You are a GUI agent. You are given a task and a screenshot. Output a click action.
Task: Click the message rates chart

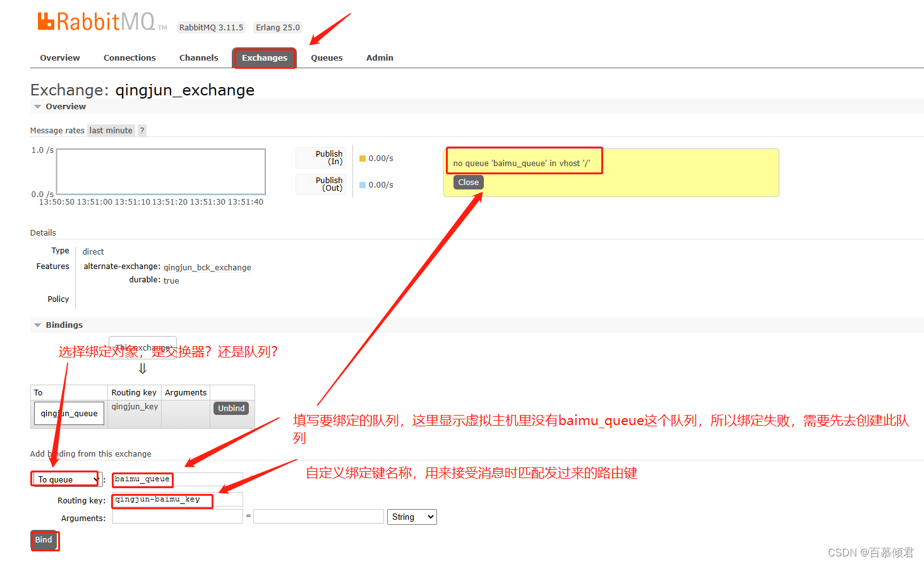pos(161,172)
